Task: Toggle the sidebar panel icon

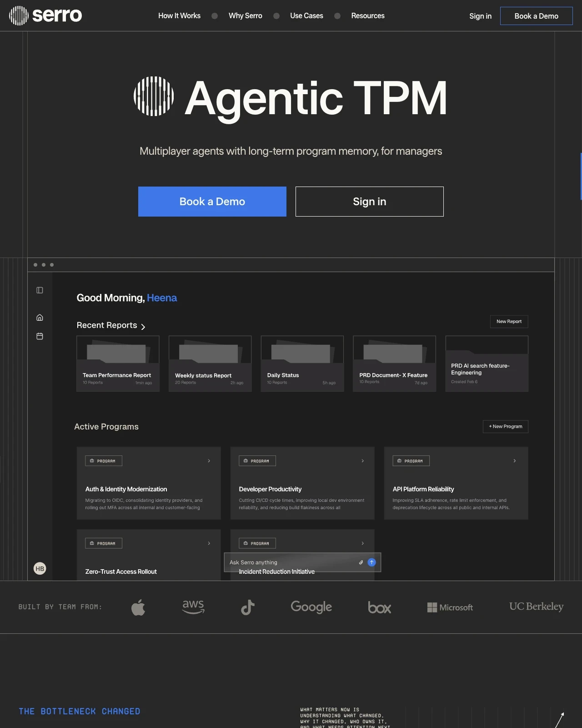Action: [40, 290]
